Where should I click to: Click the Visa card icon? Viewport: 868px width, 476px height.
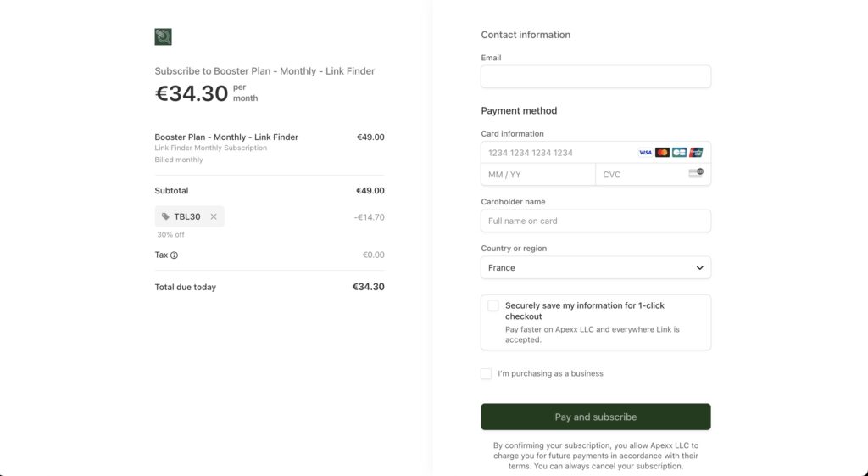click(645, 153)
